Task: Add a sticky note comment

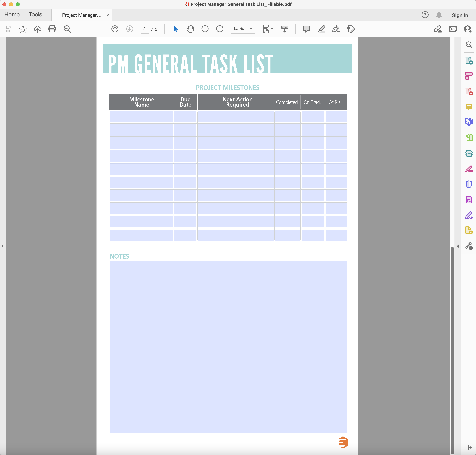Action: (x=306, y=29)
